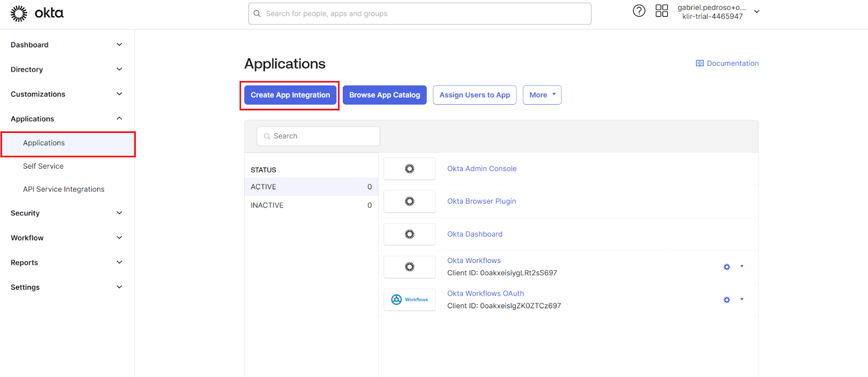Open the More dropdown button
868x377 pixels.
click(x=541, y=95)
